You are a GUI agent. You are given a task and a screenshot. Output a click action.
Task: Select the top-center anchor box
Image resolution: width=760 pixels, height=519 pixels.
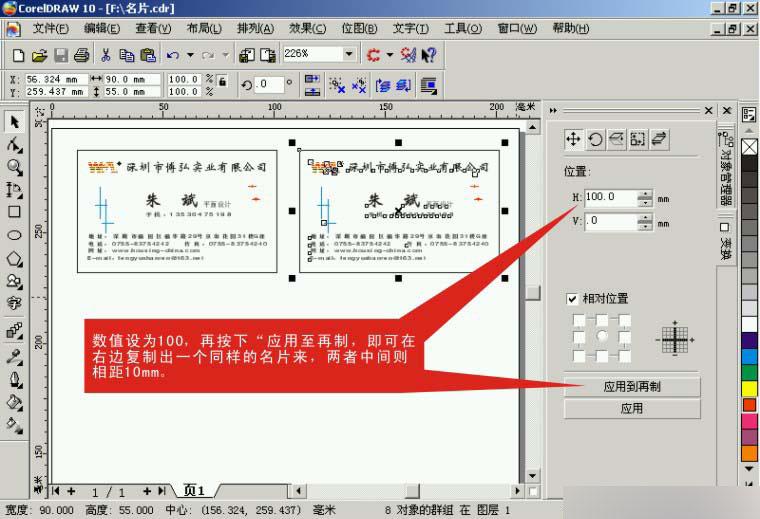point(602,320)
